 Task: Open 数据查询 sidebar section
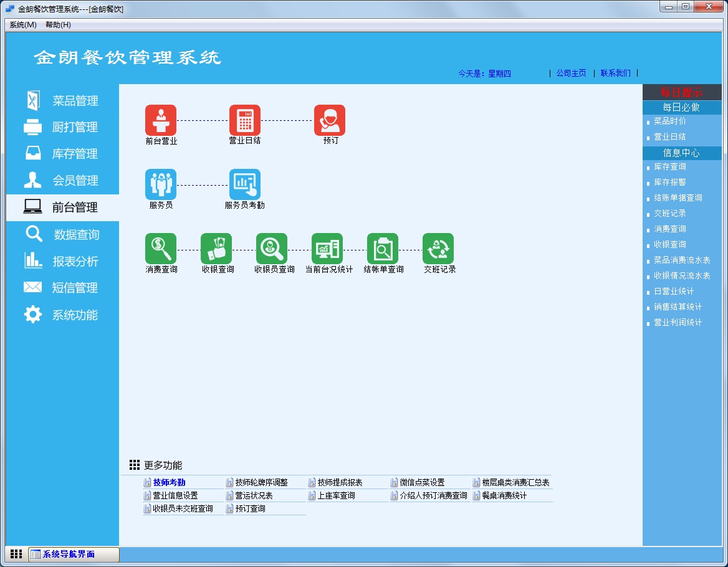pyautogui.click(x=63, y=234)
